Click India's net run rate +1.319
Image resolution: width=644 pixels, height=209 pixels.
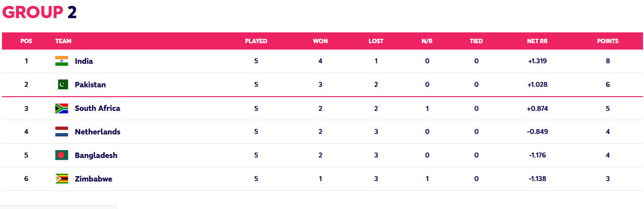(537, 61)
